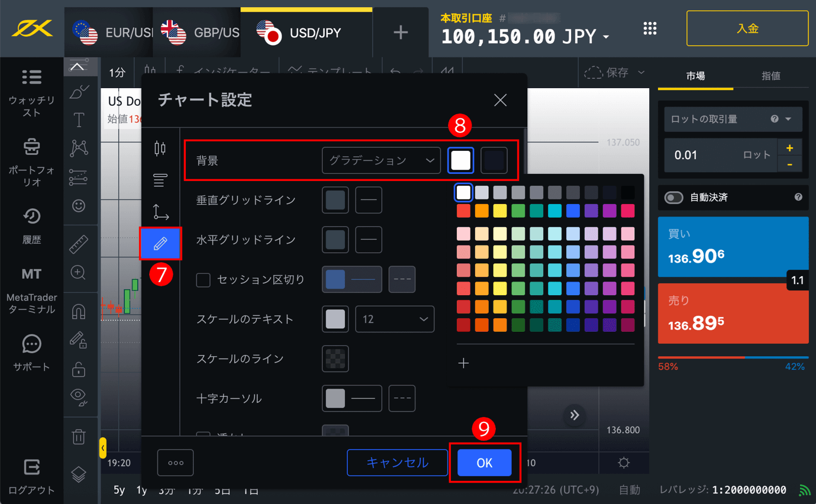This screenshot has width=816, height=504.
Task: Select the Text drawing tool
Action: pyautogui.click(x=78, y=120)
